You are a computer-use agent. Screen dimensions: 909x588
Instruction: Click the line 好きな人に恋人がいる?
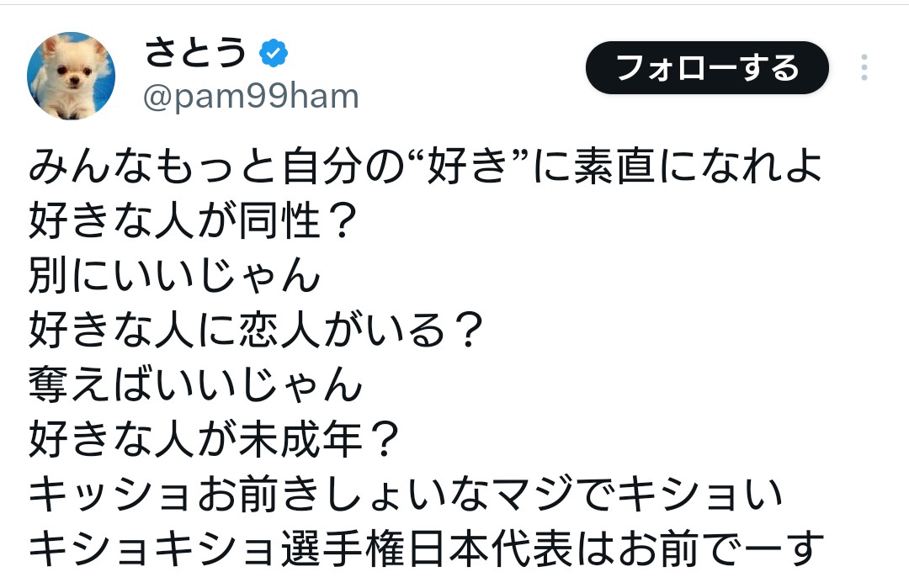(x=258, y=331)
